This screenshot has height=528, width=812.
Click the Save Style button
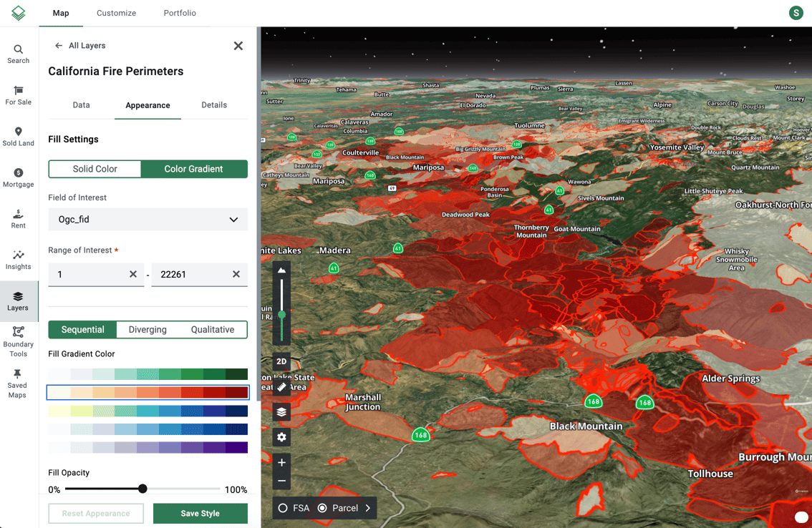(200, 514)
